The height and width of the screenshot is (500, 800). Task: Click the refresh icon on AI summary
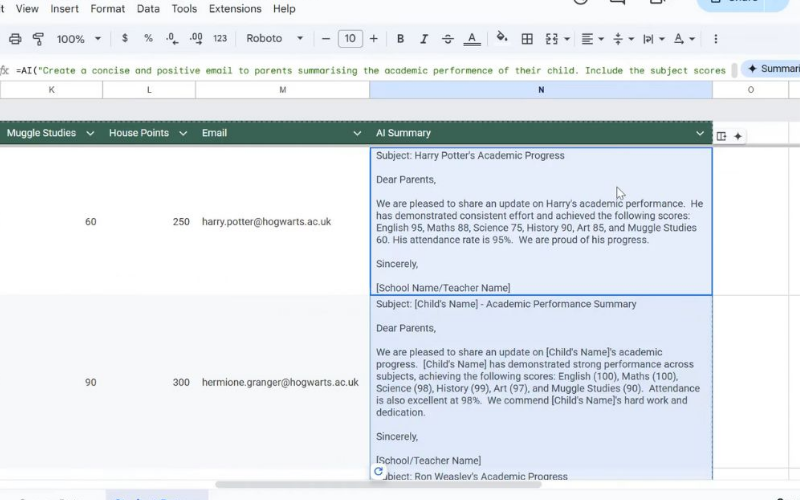[x=378, y=471]
